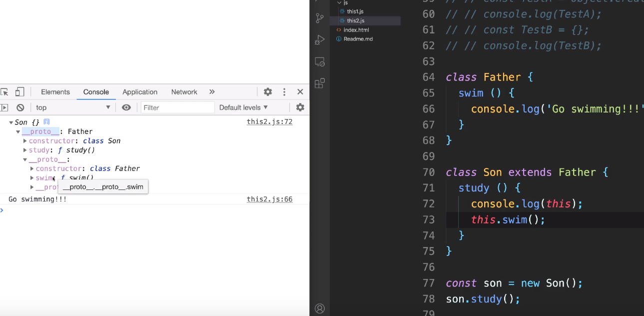Click 'this.swim();' on line 73

click(508, 220)
